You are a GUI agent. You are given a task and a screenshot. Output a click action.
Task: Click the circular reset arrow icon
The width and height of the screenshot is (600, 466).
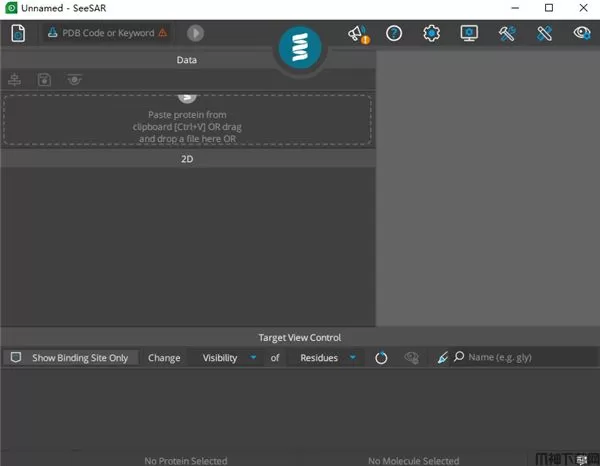coord(381,358)
